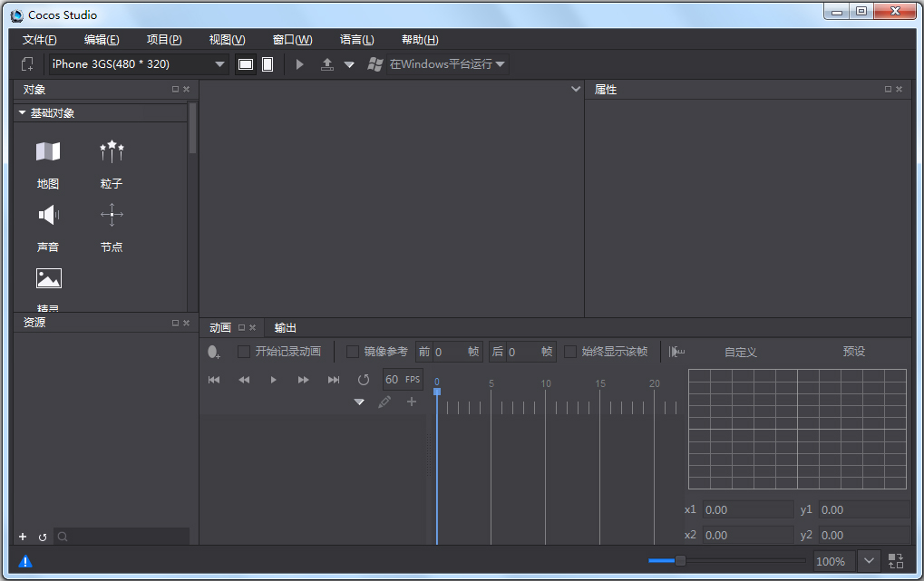Collapse the 基础对象 section
924x581 pixels.
(23, 113)
